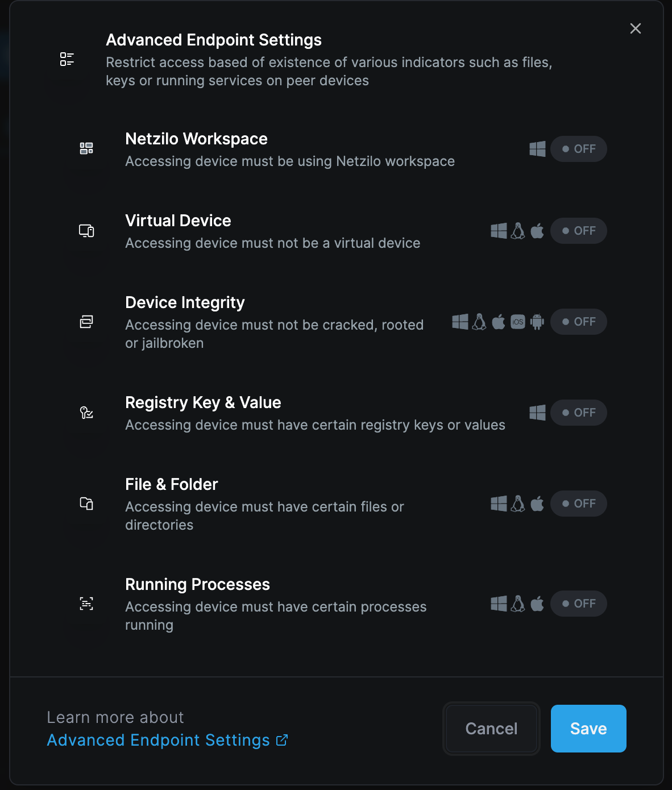The image size is (672, 790).
Task: Click the Apple icon in Running Processes row
Action: coord(537,604)
